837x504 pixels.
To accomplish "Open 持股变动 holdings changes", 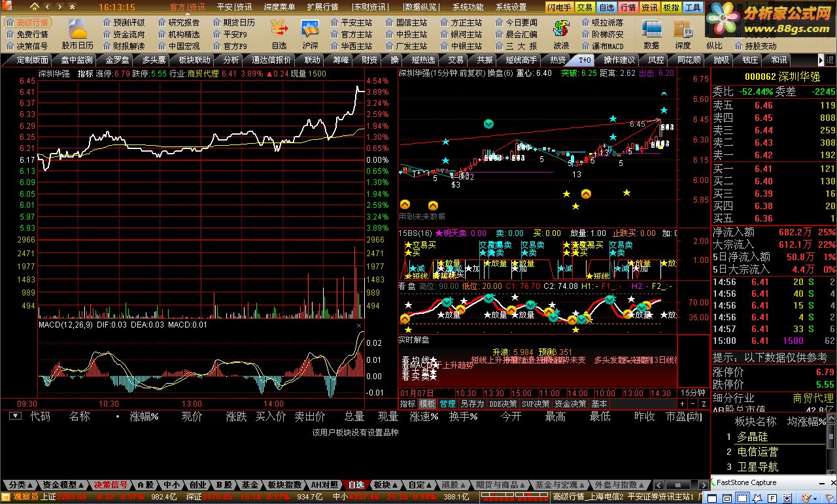I will click(x=756, y=46).
